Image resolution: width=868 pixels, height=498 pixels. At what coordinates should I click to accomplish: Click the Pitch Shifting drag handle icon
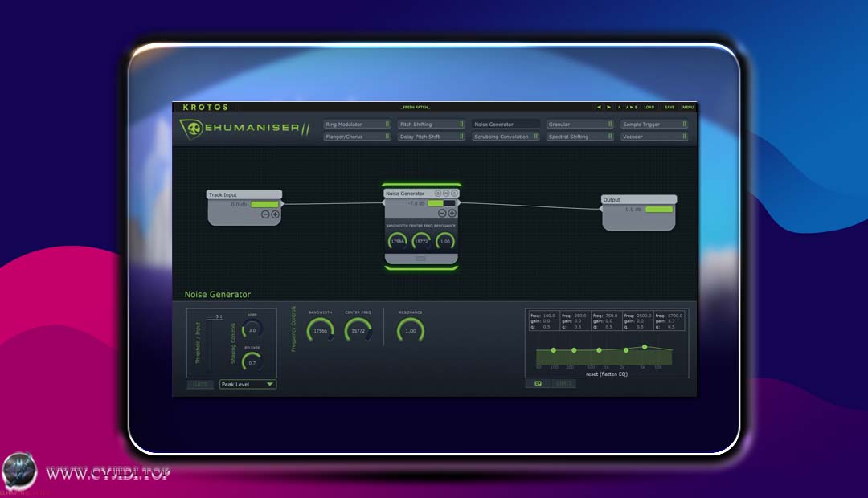click(x=461, y=124)
